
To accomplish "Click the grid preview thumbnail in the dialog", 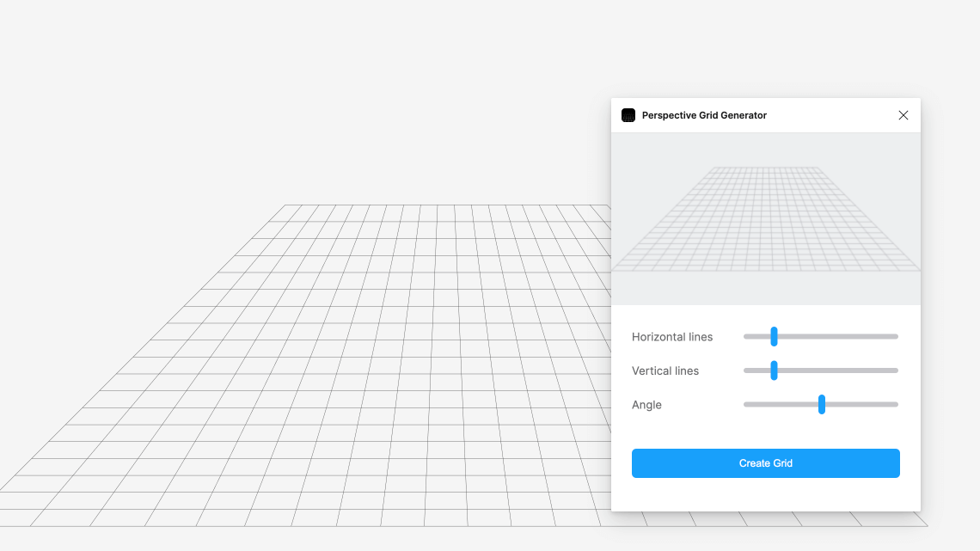I will pos(765,219).
